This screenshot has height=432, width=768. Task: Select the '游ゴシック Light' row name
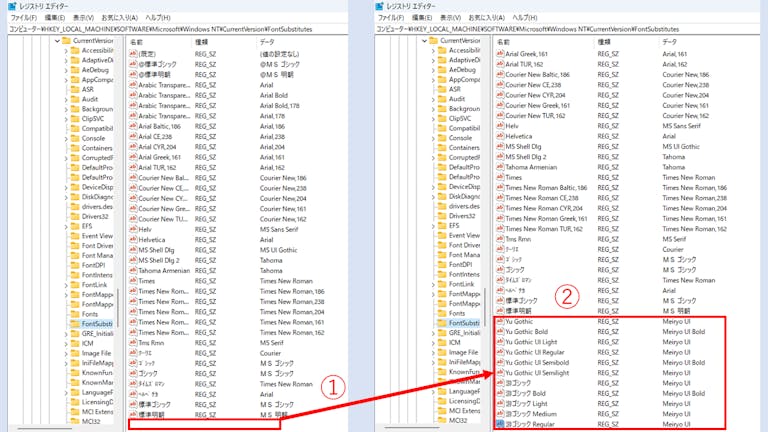[x=527, y=404]
